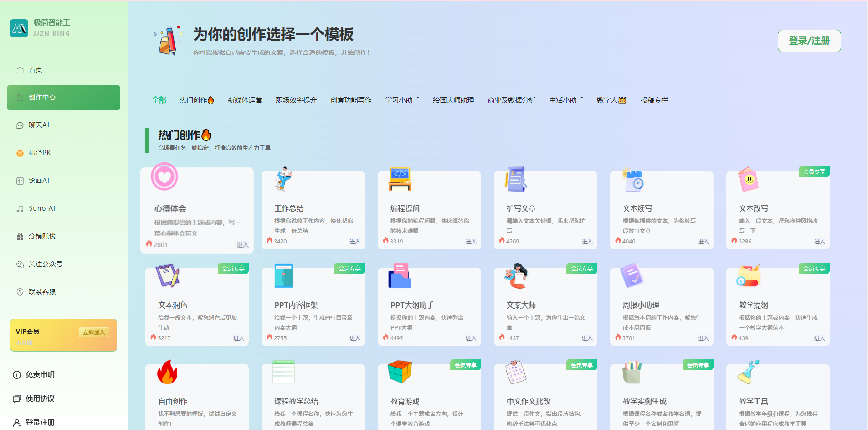Select the 学习小助手 category
The height and width of the screenshot is (430, 868).
coord(402,100)
